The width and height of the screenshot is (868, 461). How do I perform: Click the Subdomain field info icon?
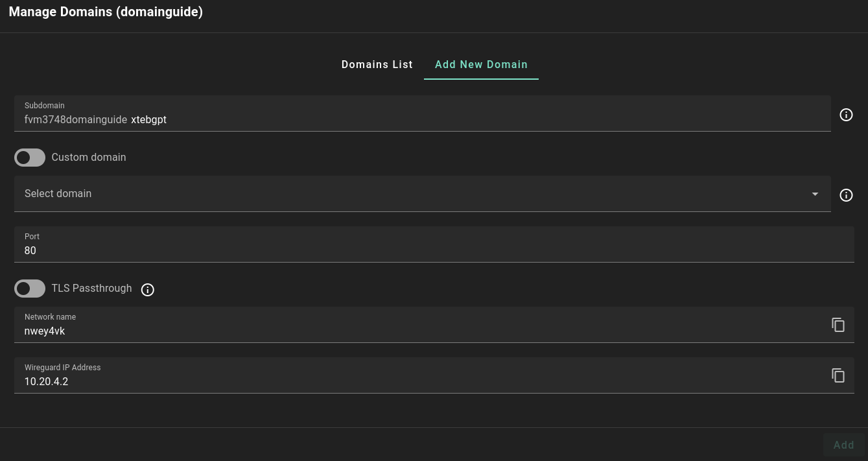[x=846, y=115]
